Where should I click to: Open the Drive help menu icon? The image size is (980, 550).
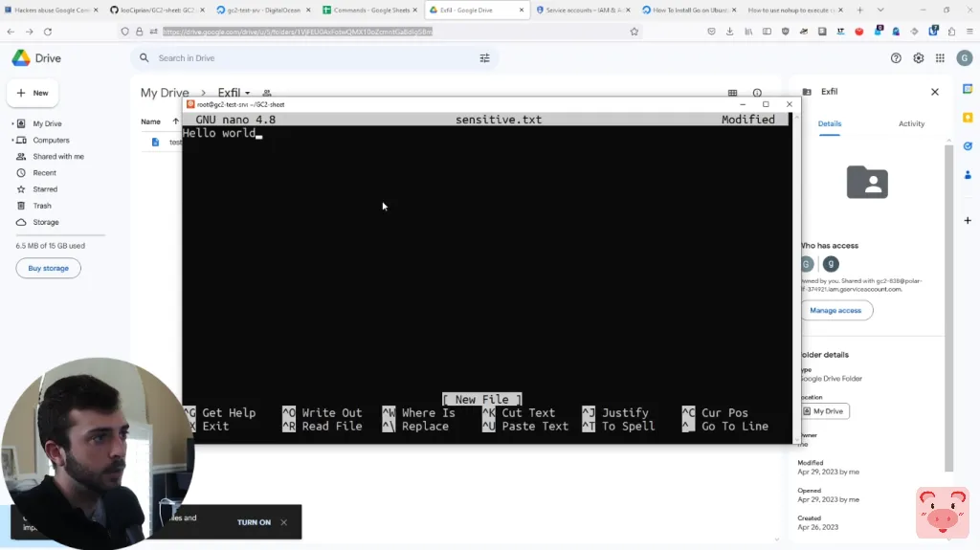pyautogui.click(x=896, y=58)
